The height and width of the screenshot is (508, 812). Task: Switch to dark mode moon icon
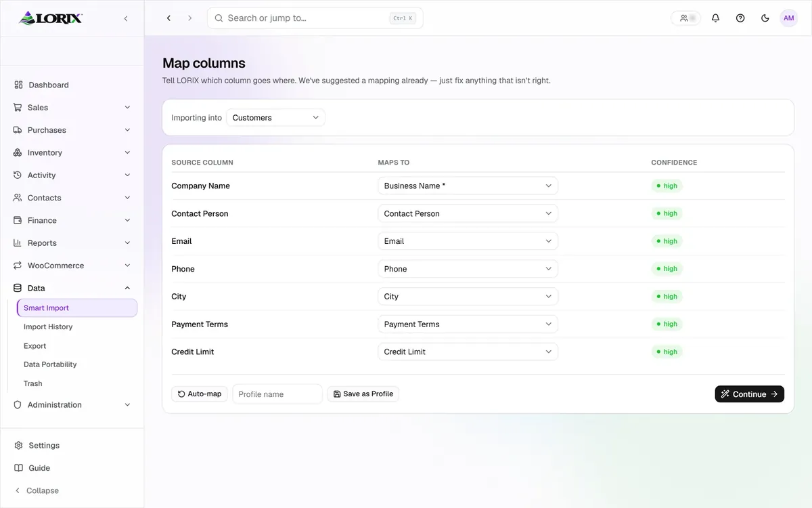(x=765, y=18)
